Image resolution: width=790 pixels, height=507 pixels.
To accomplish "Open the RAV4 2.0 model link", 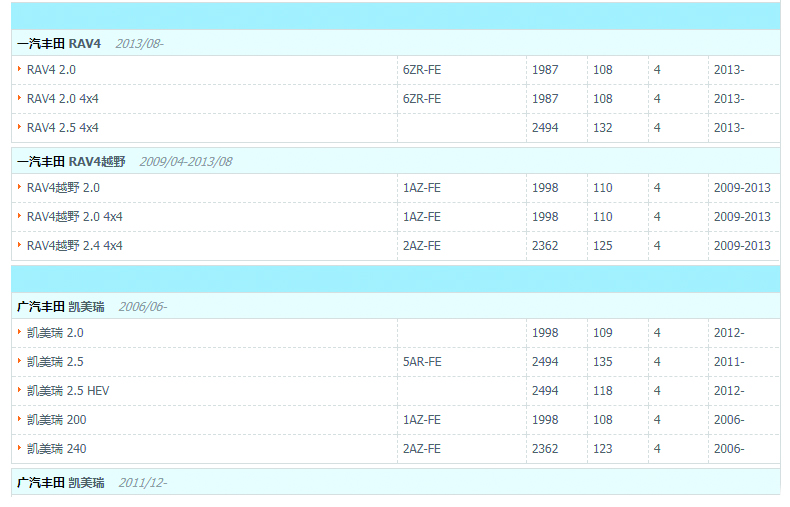I will [51, 70].
